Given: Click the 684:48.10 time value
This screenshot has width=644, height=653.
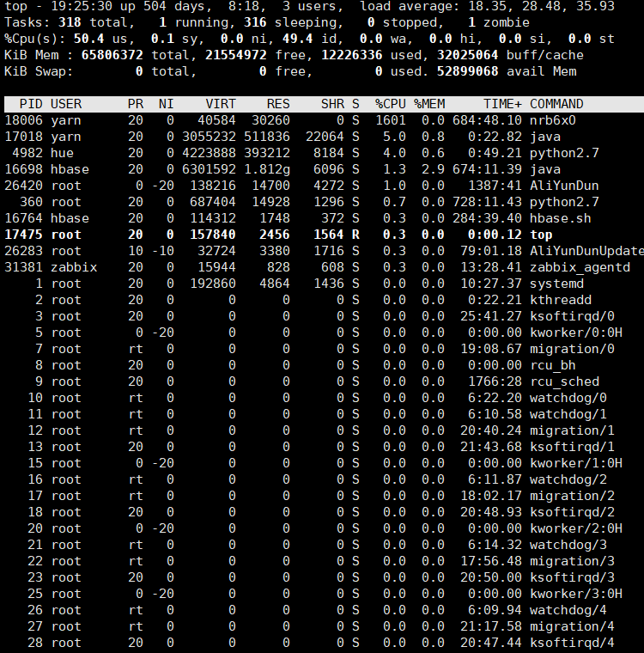Looking at the screenshot, I should (x=487, y=120).
